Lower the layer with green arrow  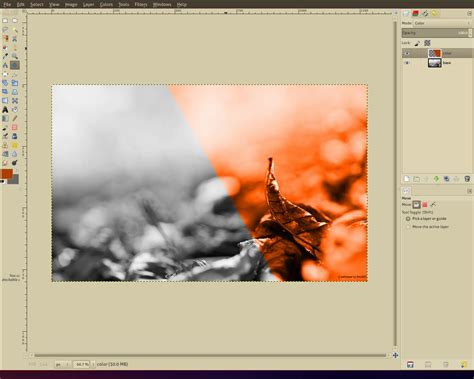click(x=436, y=179)
